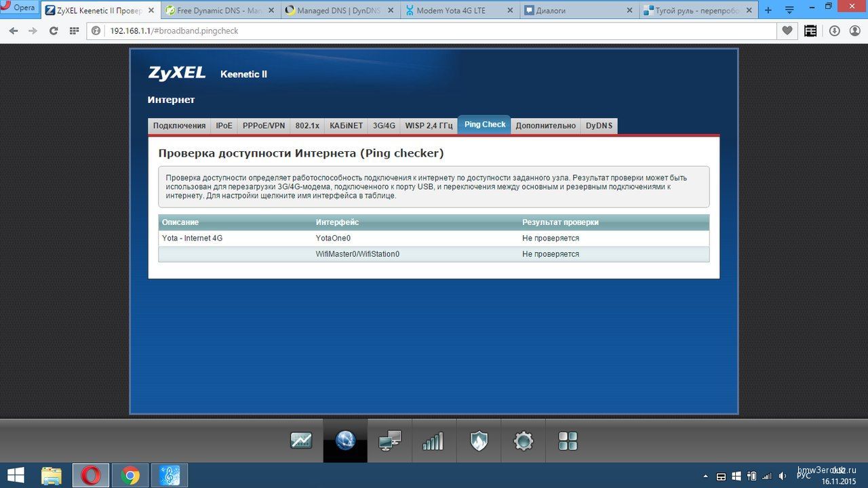Reload the page with refresh icon
The width and height of the screenshot is (868, 488).
pyautogui.click(x=54, y=31)
